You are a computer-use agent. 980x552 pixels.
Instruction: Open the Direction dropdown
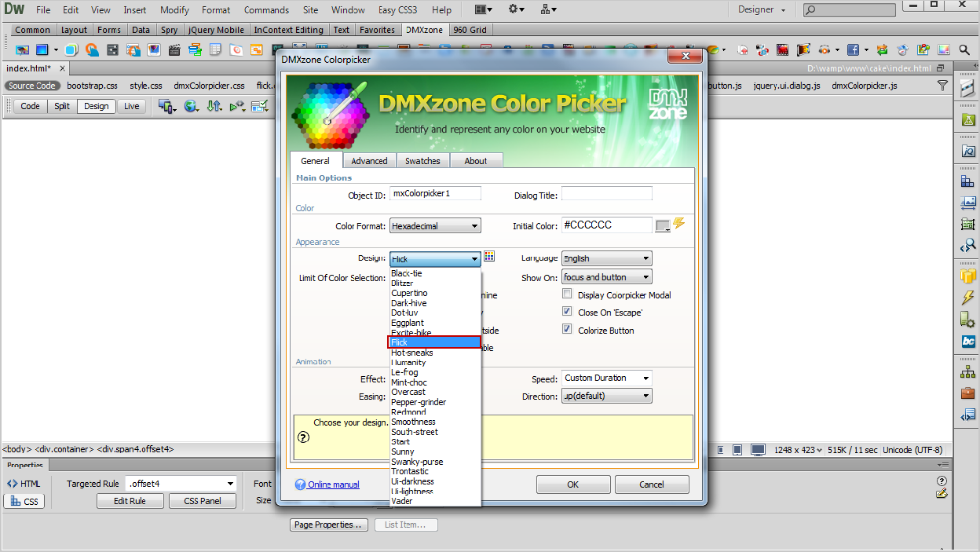pyautogui.click(x=606, y=396)
